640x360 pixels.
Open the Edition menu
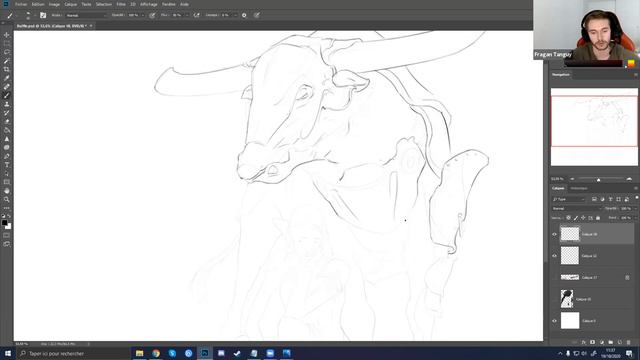coord(38,4)
